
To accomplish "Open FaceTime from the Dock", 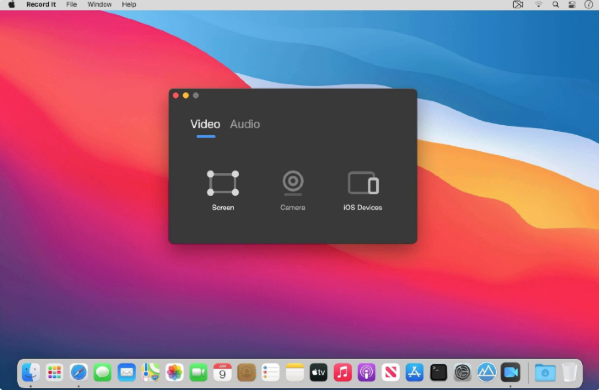I will pyautogui.click(x=198, y=372).
